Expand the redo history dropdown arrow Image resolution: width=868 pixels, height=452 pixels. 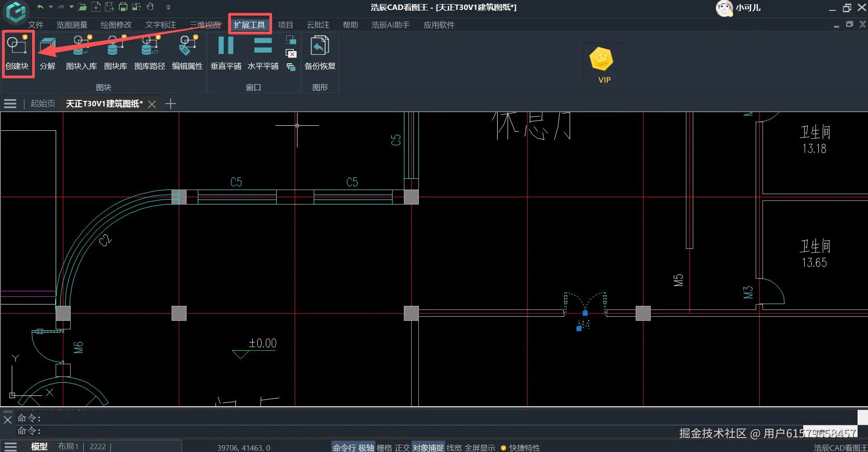[72, 7]
